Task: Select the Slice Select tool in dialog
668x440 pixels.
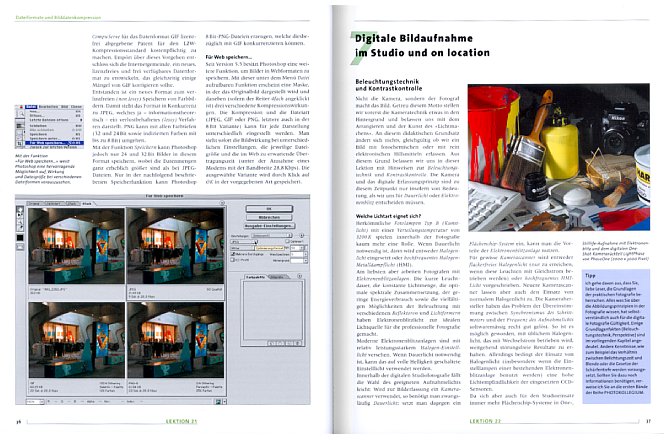Action: [20, 215]
